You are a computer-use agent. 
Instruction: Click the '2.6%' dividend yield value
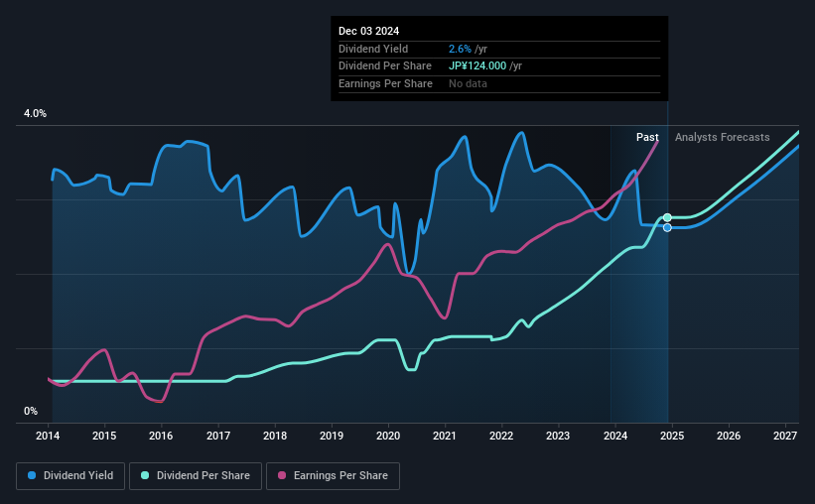[x=460, y=49]
